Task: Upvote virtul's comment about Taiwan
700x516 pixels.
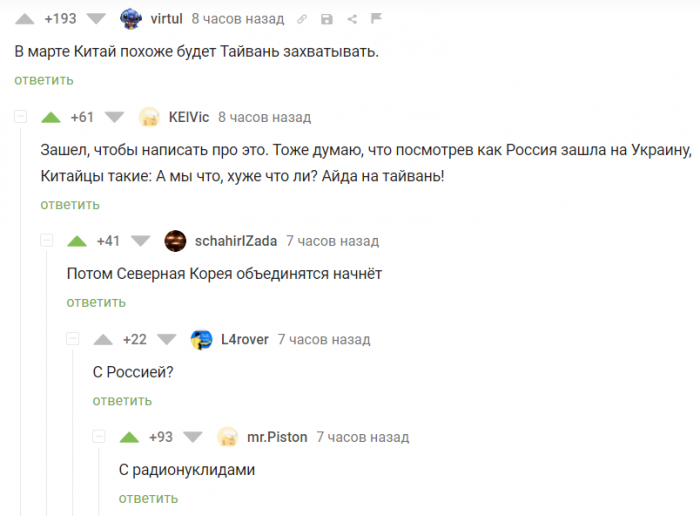Action: (x=26, y=19)
